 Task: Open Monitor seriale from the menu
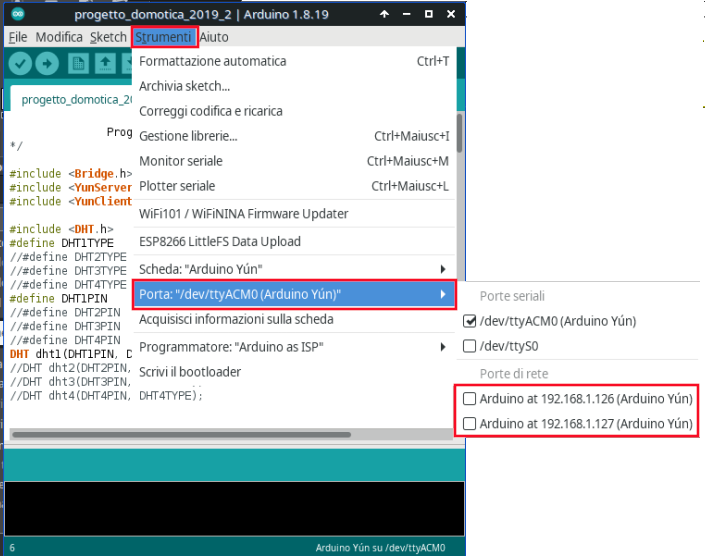181,161
